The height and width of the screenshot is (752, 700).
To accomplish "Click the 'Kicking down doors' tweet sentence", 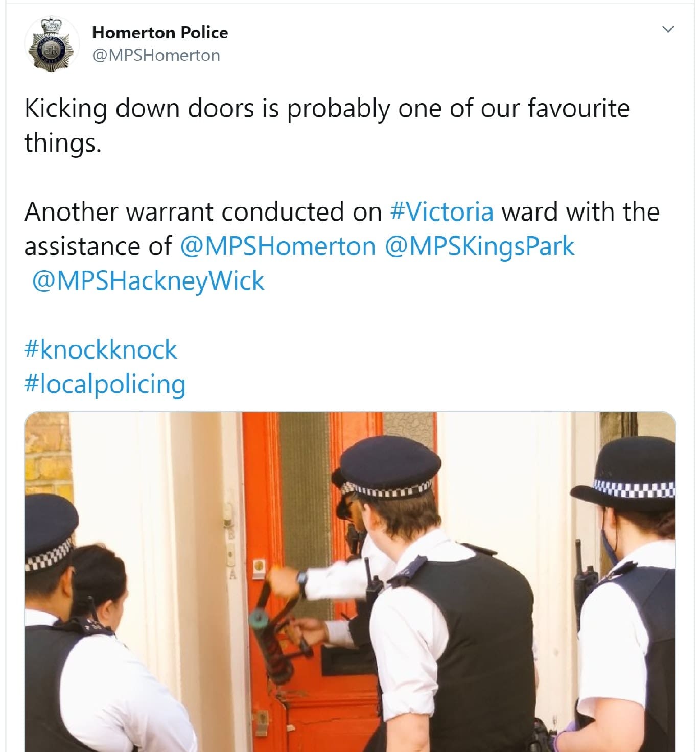I will pos(327,125).
